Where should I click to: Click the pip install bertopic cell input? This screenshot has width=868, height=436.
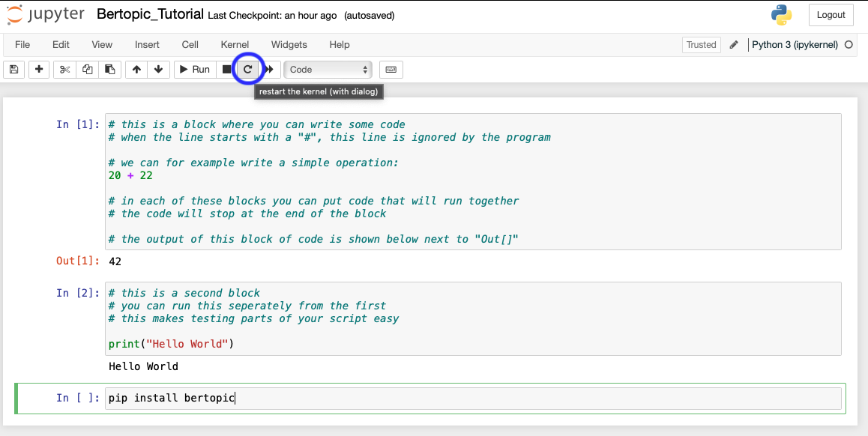click(x=472, y=399)
